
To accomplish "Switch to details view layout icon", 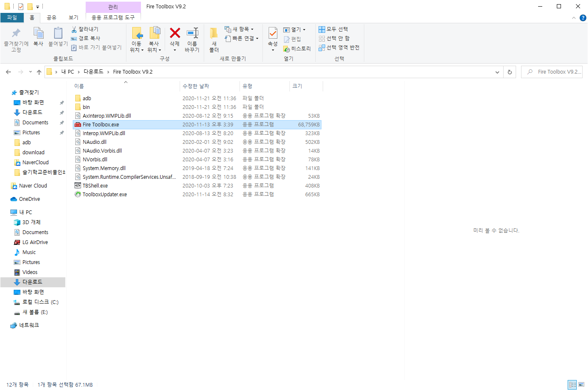I will (572, 385).
